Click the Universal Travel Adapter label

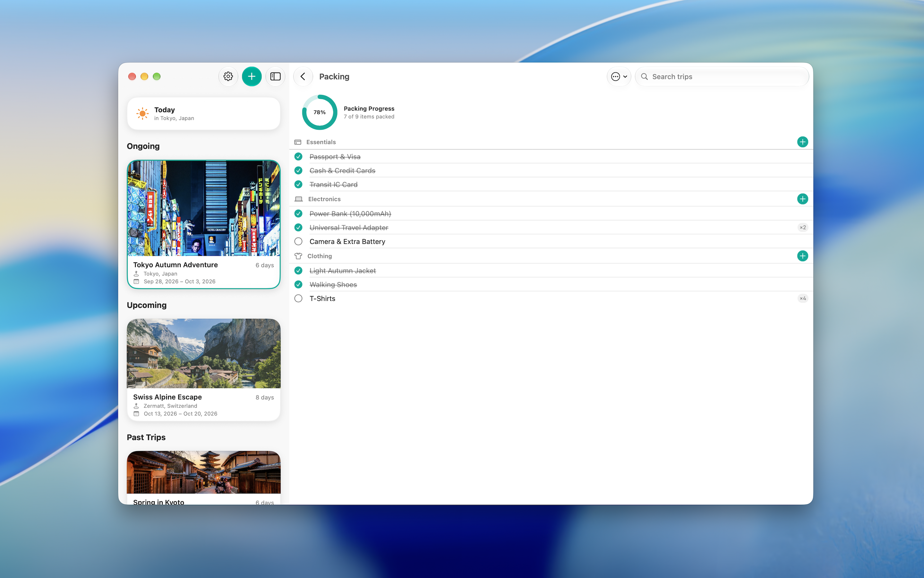[349, 227]
